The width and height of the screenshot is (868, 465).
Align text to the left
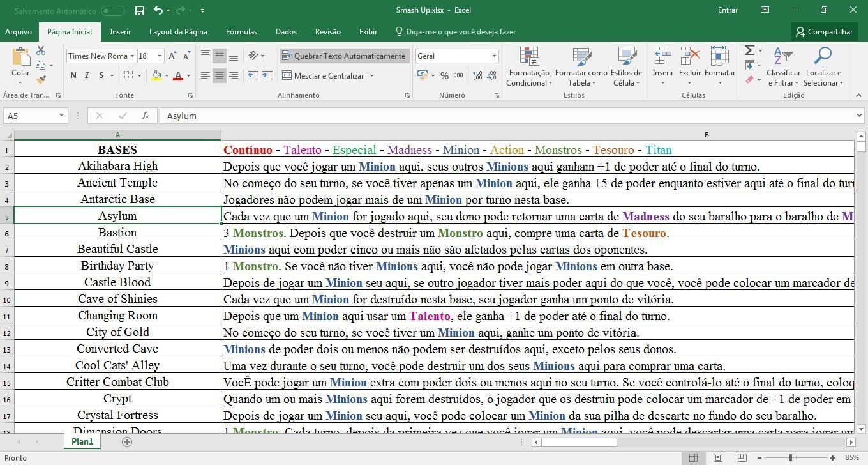click(x=205, y=75)
